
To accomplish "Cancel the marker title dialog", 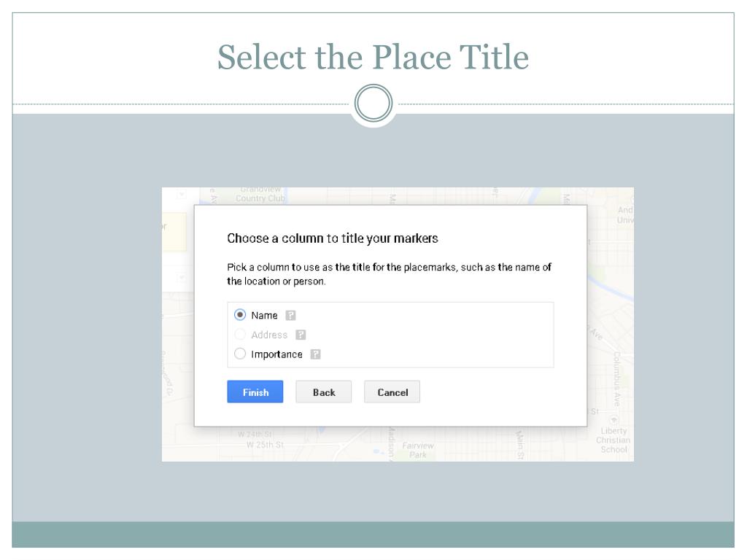I will click(x=392, y=392).
